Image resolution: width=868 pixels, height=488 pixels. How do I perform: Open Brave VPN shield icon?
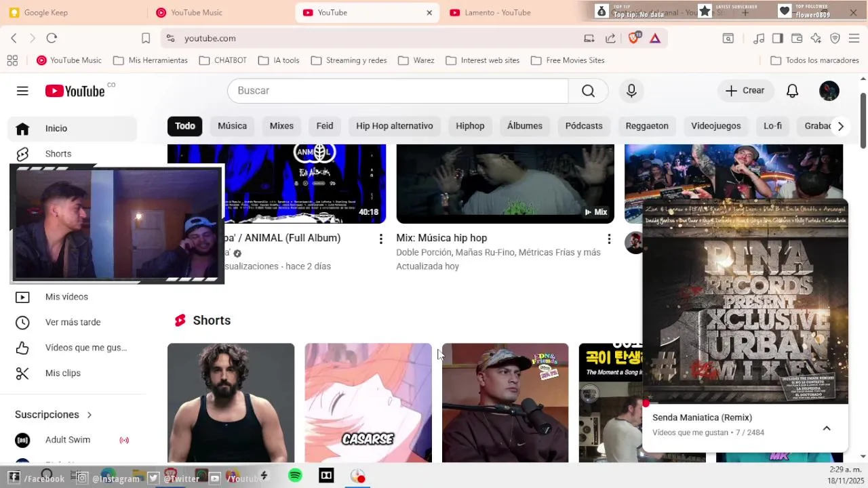[x=835, y=39]
